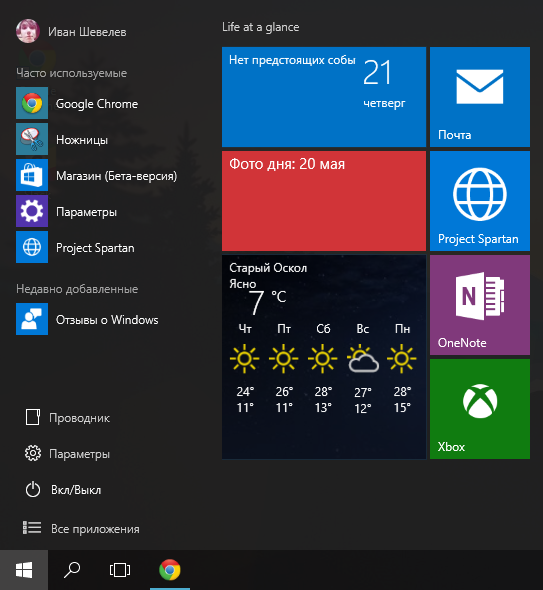Click the Иван Шевелев account name
The image size is (543, 590).
coord(87,32)
